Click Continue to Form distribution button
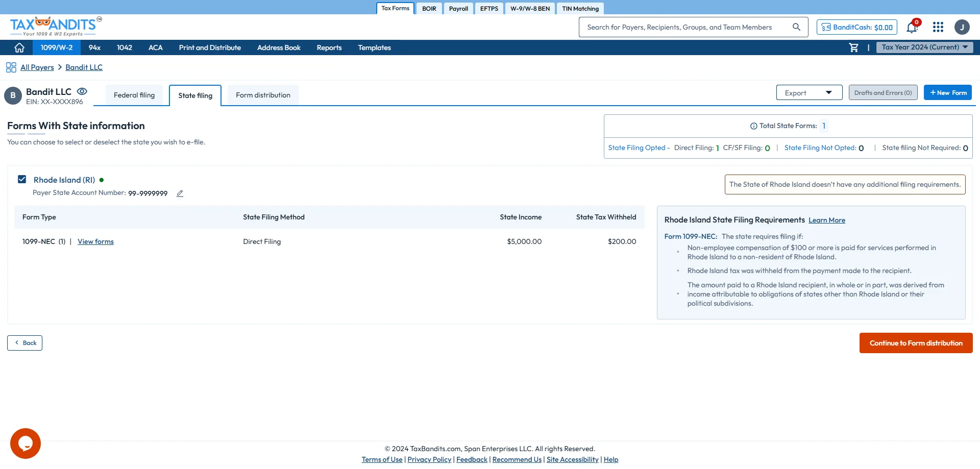 [x=916, y=343]
